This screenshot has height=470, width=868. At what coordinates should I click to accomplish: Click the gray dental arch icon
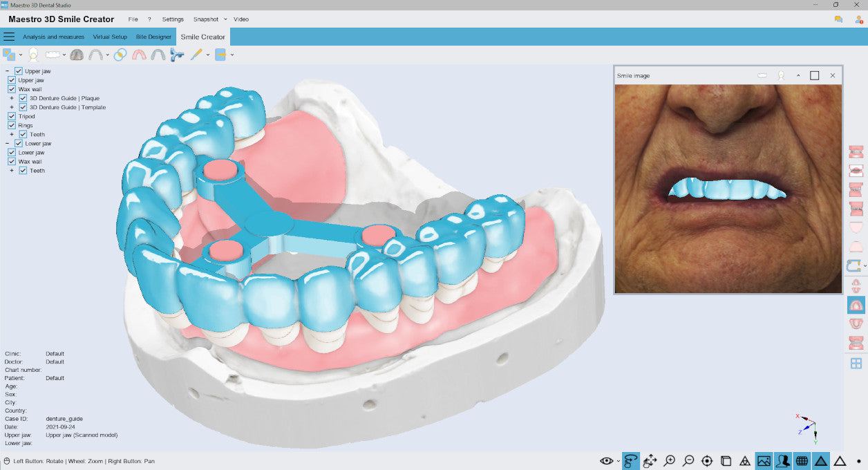96,55
